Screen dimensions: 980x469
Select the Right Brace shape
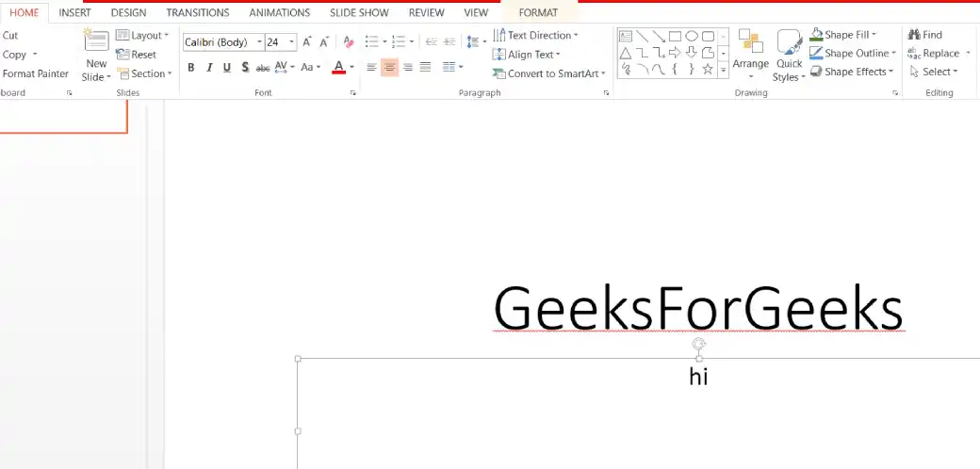tap(692, 69)
